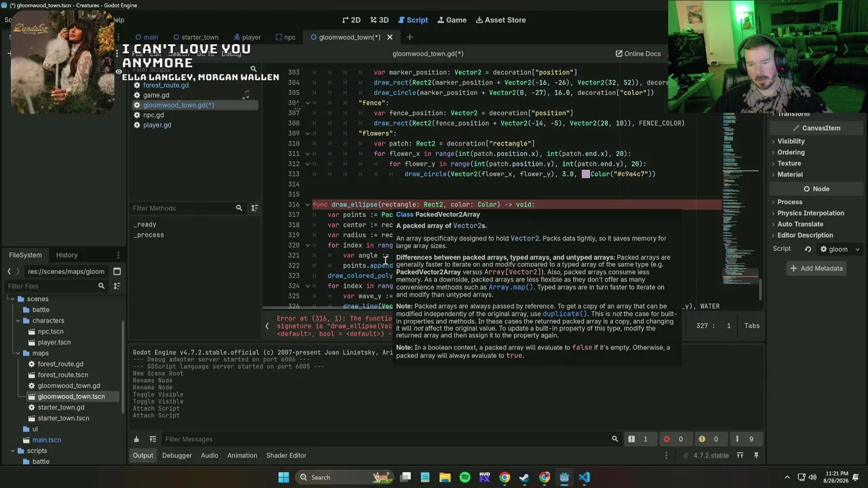Open the Animation bottom panel
This screenshot has height=488, width=868.
242,455
